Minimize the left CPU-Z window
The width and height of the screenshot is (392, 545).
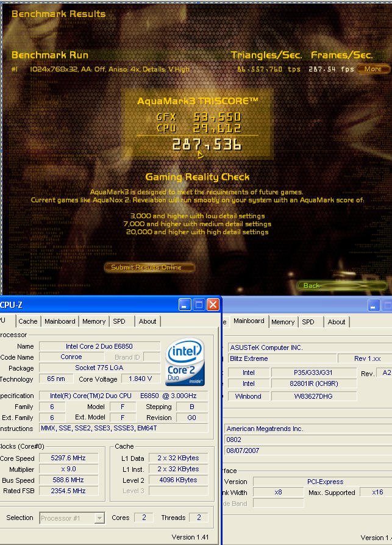(185, 305)
